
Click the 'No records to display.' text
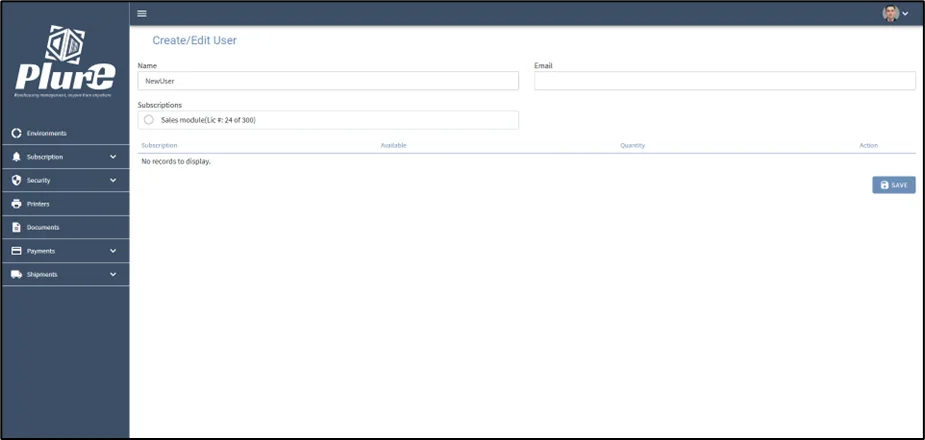[x=176, y=161]
